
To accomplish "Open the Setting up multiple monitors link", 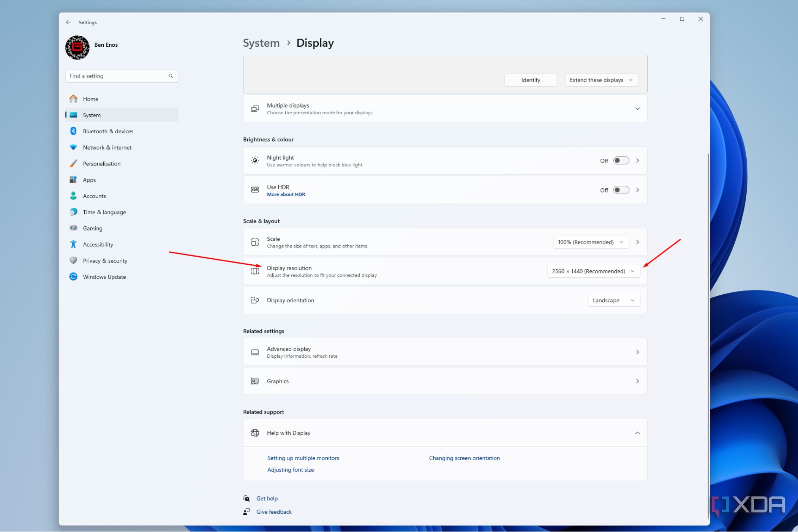I will click(303, 458).
